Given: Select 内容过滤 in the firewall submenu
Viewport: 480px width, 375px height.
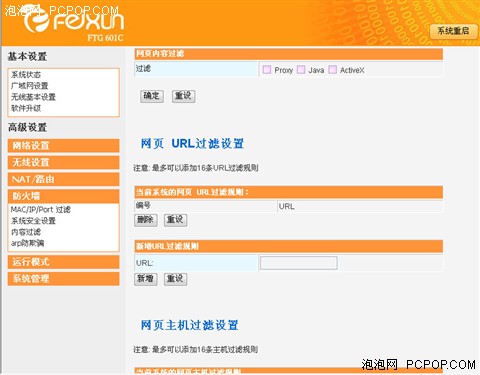Looking at the screenshot, I should (26, 232).
